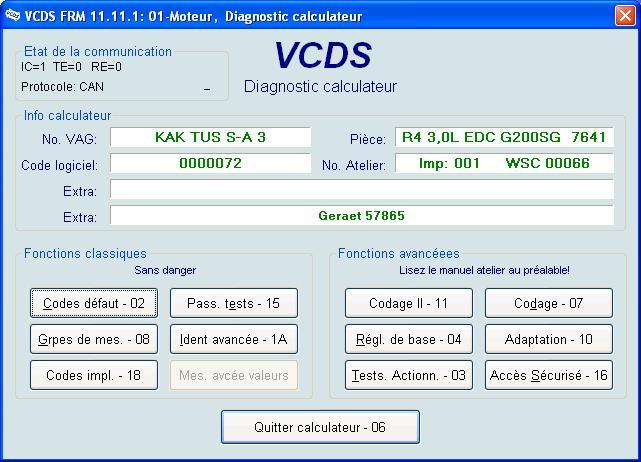This screenshot has height=462, width=641.
Task: Open Adaptation - 10
Action: [x=549, y=339]
